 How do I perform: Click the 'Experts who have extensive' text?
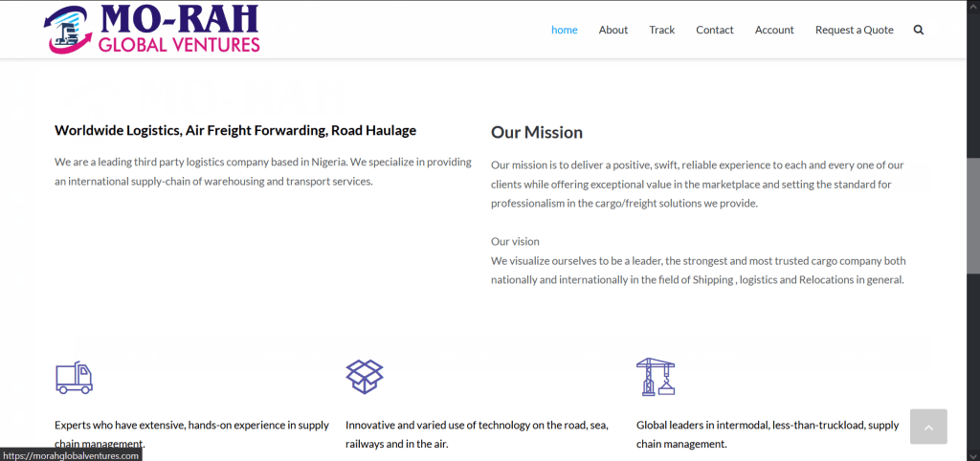191,425
